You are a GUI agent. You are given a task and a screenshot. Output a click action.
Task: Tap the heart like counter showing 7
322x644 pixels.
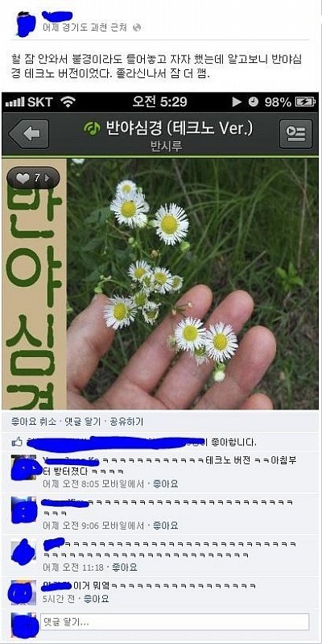click(33, 178)
